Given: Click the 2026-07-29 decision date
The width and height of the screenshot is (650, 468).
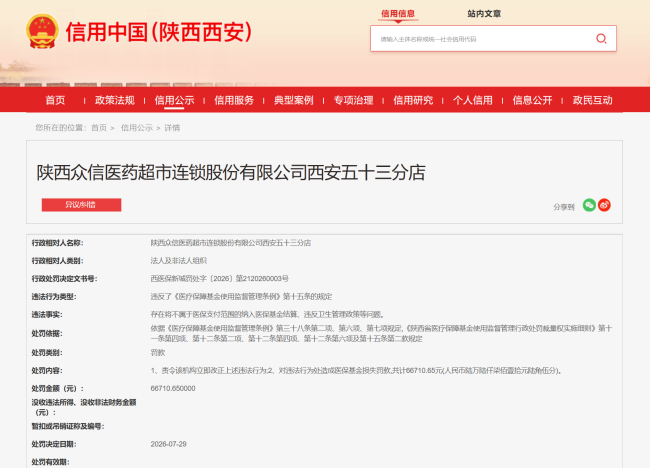Looking at the screenshot, I should click(x=168, y=444).
